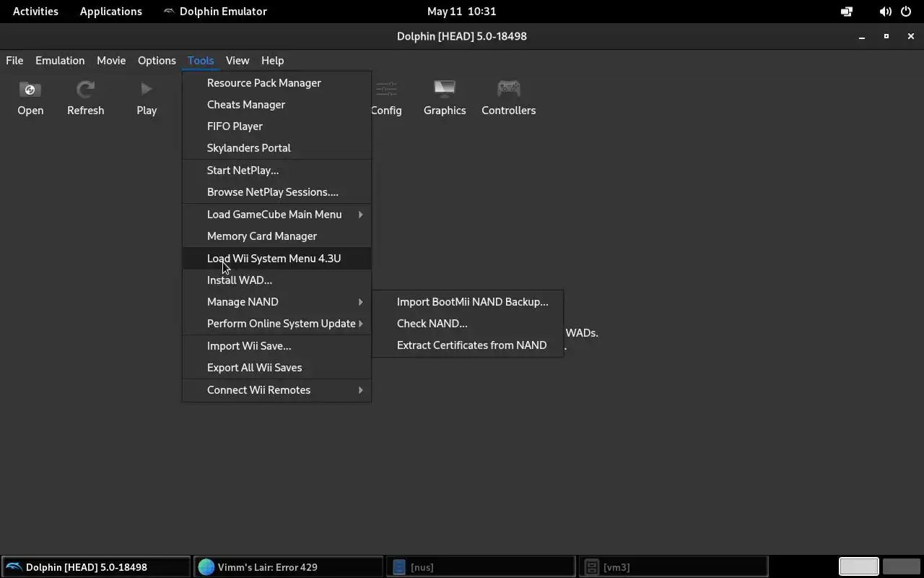The width and height of the screenshot is (924, 578).
Task: Open Skylanders Portal
Action: [276, 148]
